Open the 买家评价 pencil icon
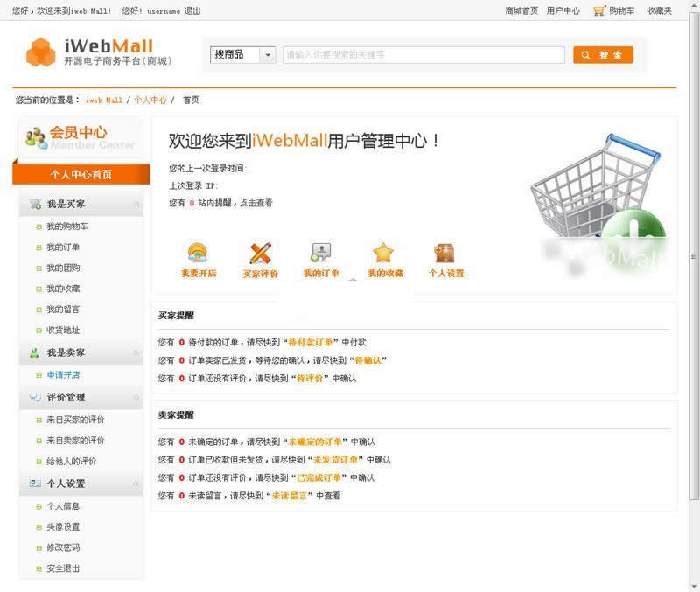The height and width of the screenshot is (592, 700). point(260,253)
